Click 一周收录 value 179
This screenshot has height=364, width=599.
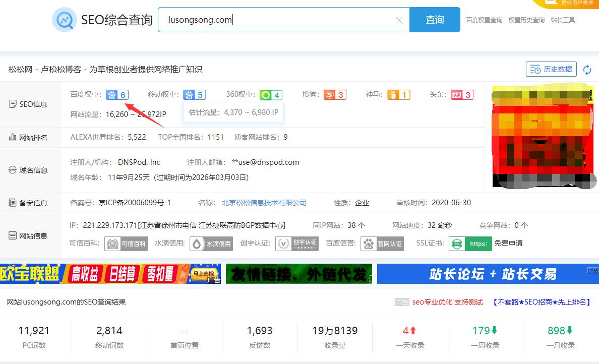point(485,330)
